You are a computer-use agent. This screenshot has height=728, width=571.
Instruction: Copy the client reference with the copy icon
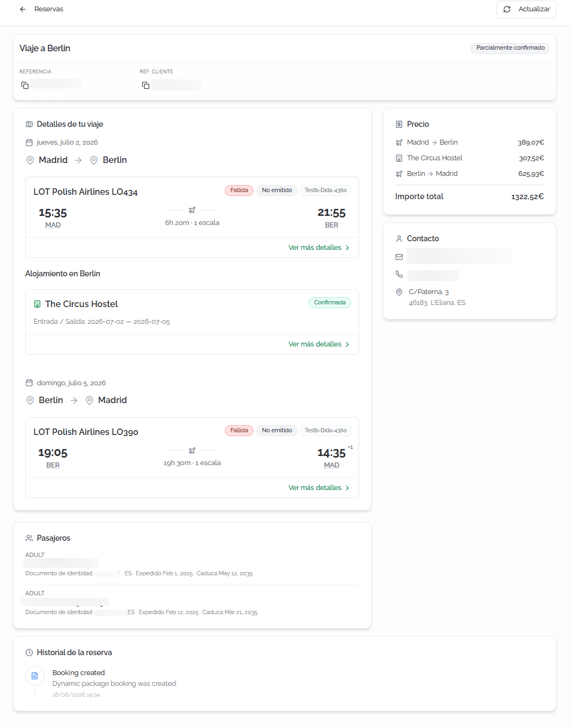coord(146,85)
